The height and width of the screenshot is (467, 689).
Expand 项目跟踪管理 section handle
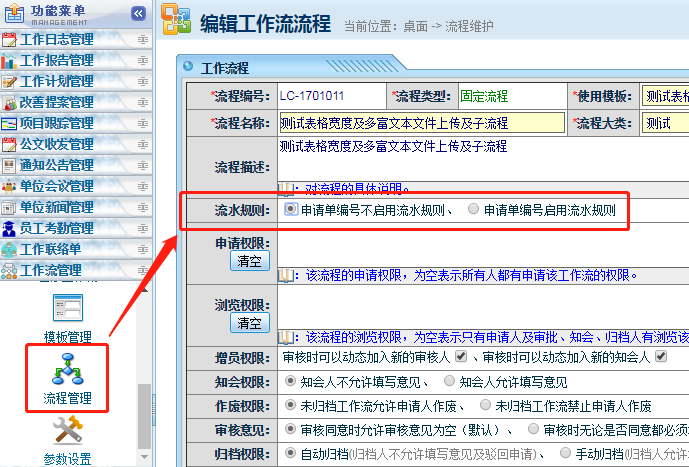pos(143,124)
